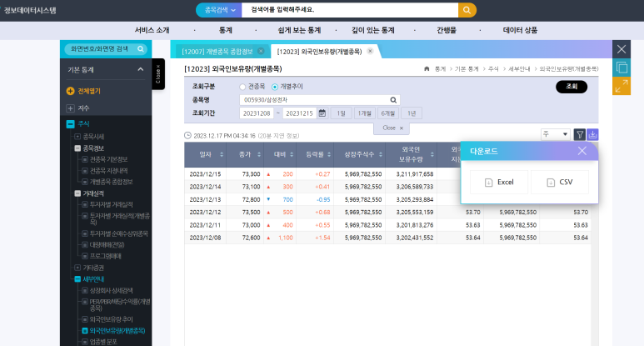
Task: Click the download icon above table
Action: point(592,134)
